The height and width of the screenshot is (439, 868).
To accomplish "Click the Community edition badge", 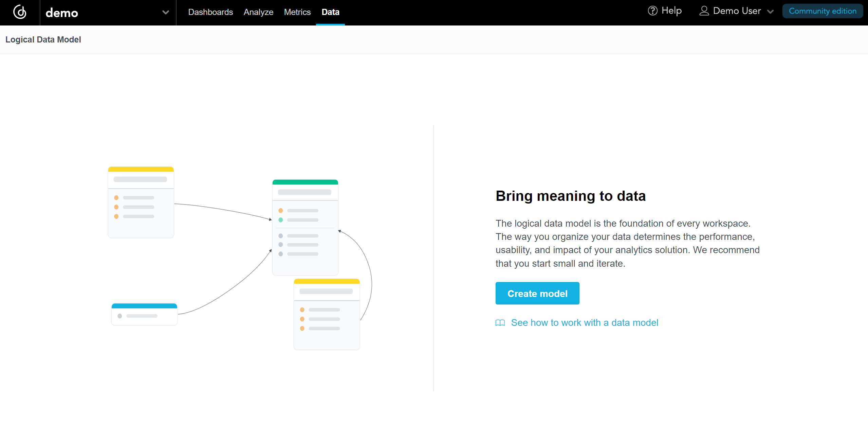I will point(823,11).
